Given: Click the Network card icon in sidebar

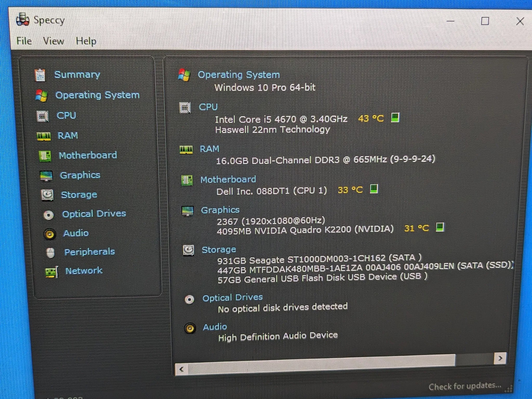Looking at the screenshot, I should 52,272.
